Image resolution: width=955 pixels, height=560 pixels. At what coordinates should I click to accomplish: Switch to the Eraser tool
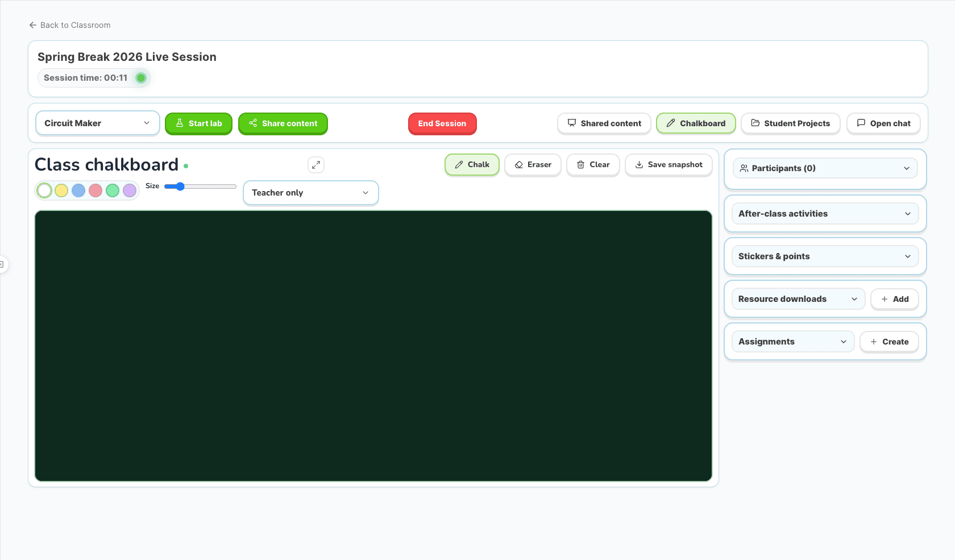click(533, 164)
